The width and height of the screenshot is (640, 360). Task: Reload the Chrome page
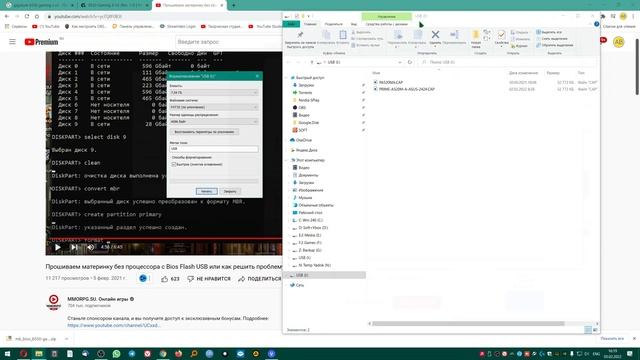[27, 16]
